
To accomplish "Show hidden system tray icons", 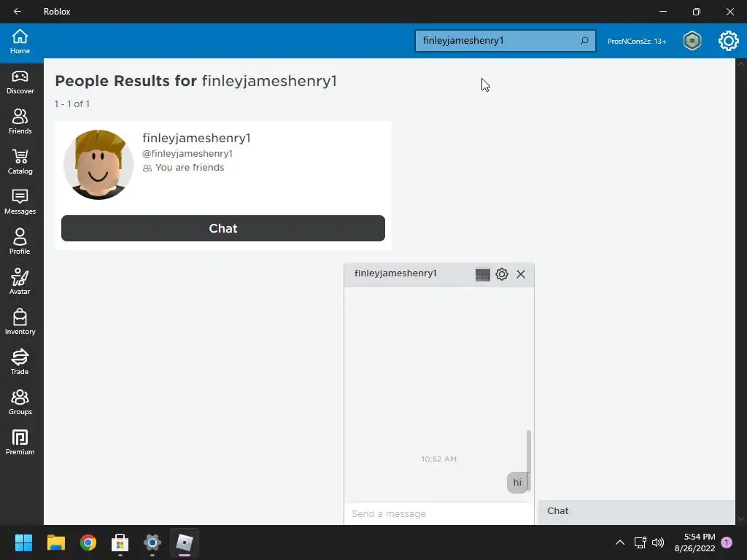I will click(620, 542).
